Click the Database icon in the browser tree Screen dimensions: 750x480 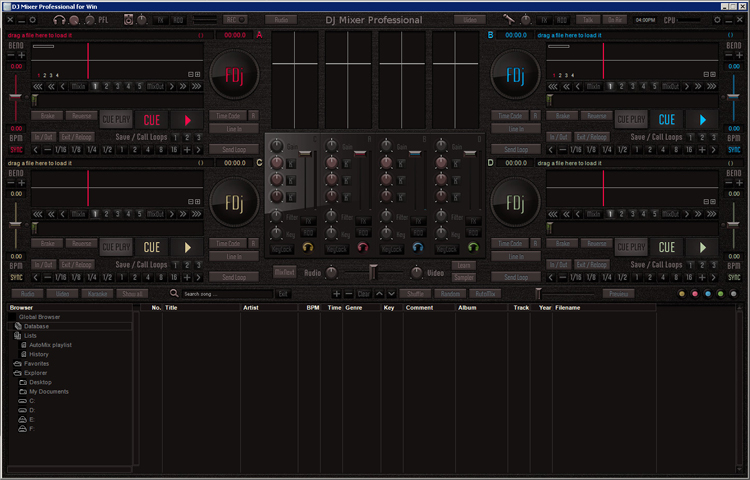18,326
